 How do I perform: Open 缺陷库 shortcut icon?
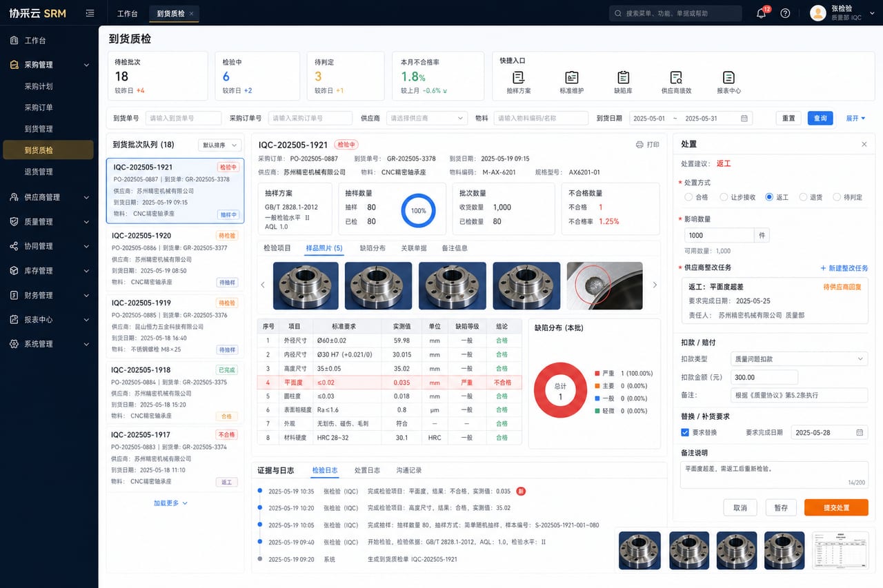click(624, 78)
